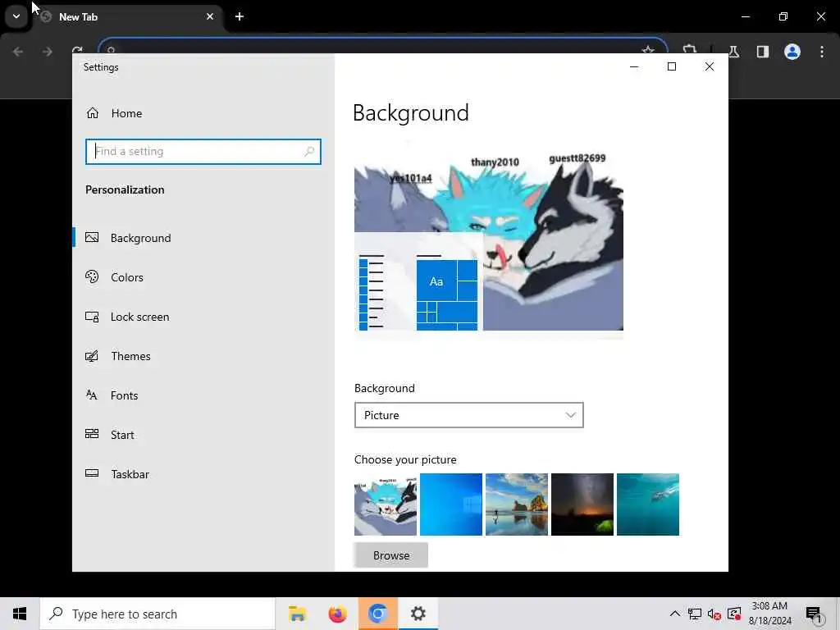
Task: Open the Start settings page
Action: (x=203, y=435)
